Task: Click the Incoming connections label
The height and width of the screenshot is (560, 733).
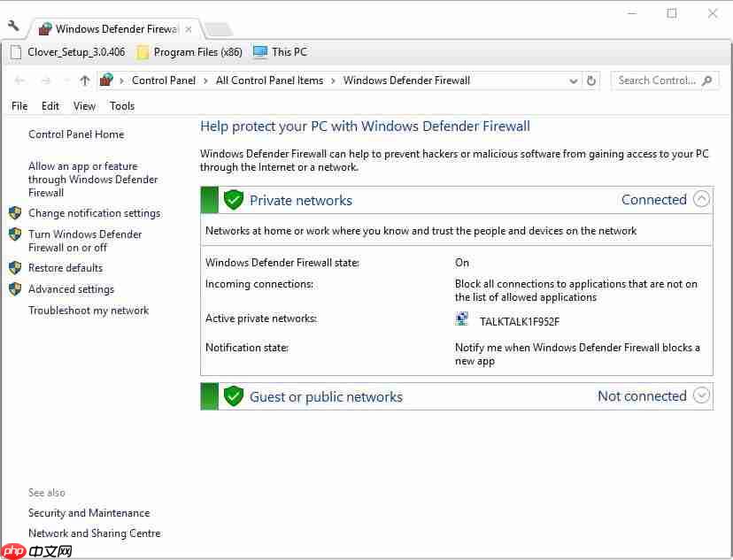Action: 259,284
